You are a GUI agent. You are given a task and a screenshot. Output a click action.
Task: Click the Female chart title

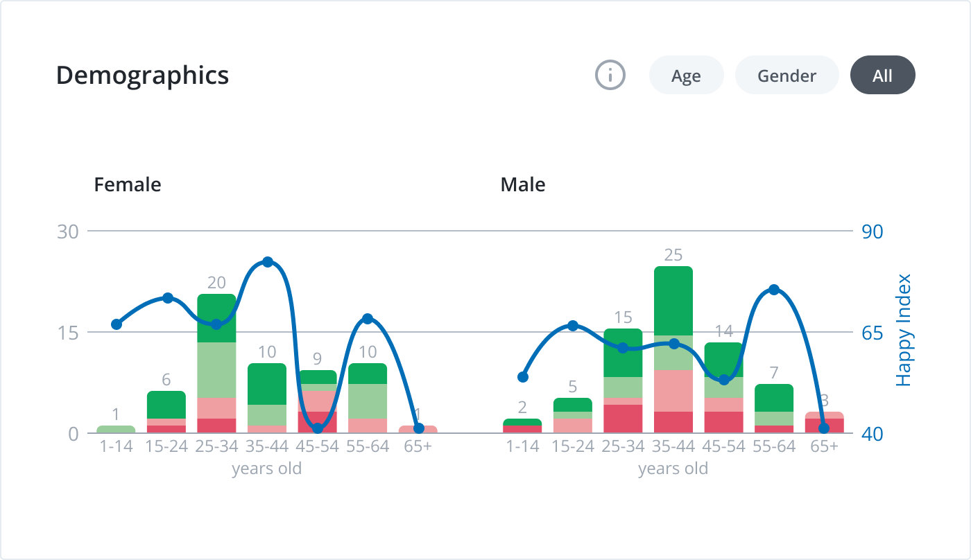pyautogui.click(x=127, y=184)
